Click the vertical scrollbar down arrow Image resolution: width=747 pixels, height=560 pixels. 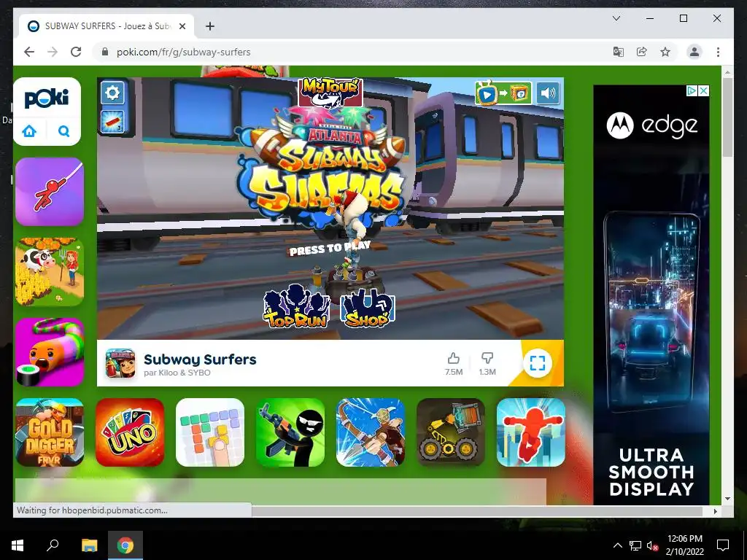click(x=727, y=499)
